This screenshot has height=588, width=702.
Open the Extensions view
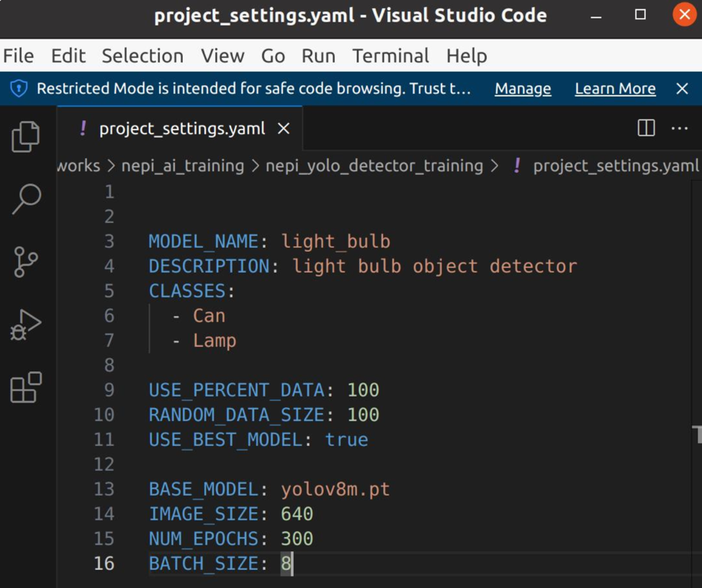pos(26,388)
